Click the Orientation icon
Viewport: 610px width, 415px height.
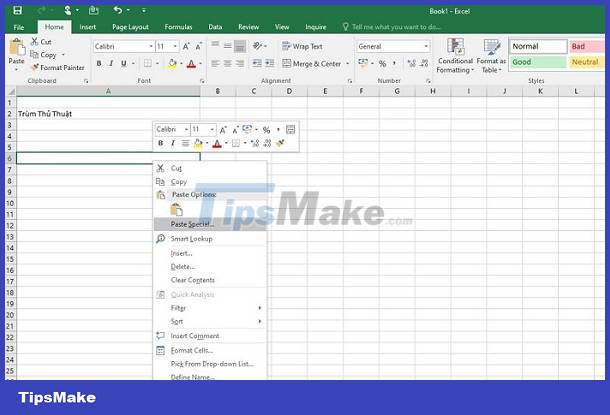click(258, 46)
